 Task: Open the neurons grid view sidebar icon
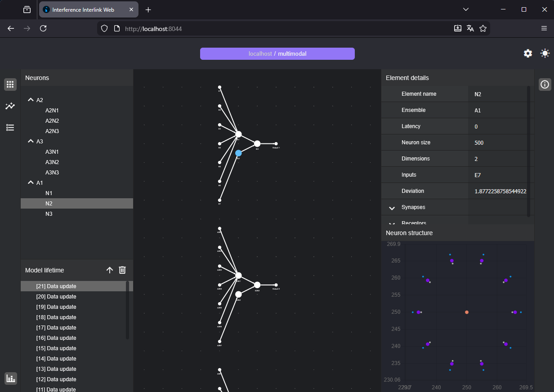(10, 84)
